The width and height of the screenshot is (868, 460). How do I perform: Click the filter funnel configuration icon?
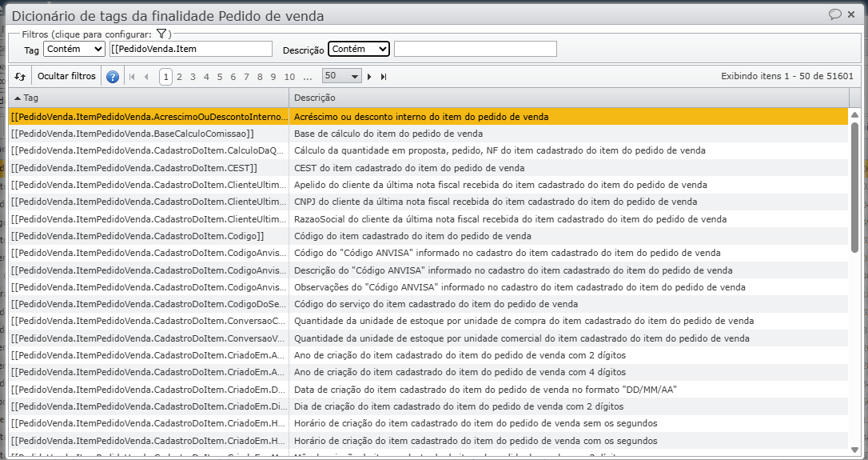[x=161, y=34]
